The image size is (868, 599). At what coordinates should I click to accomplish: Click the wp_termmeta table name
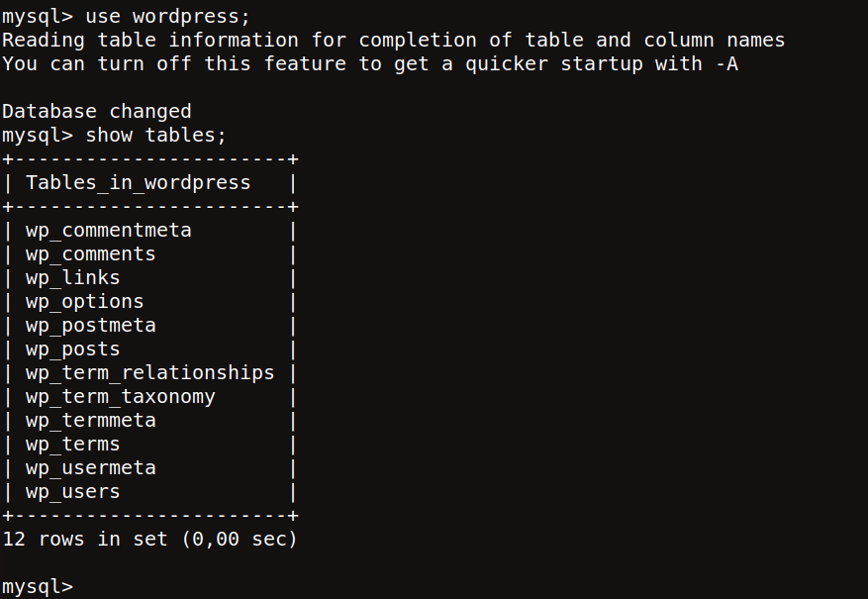[91, 421]
